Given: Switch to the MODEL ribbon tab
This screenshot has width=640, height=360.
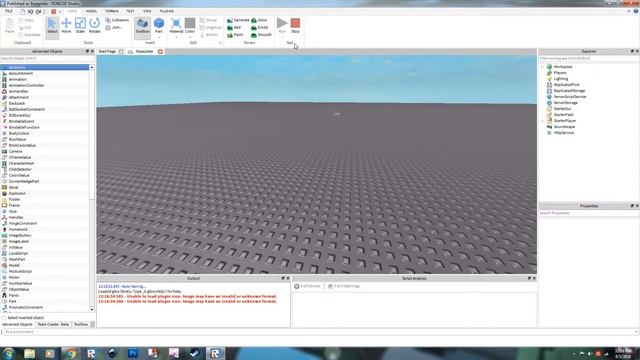Looking at the screenshot, I should [x=91, y=11].
